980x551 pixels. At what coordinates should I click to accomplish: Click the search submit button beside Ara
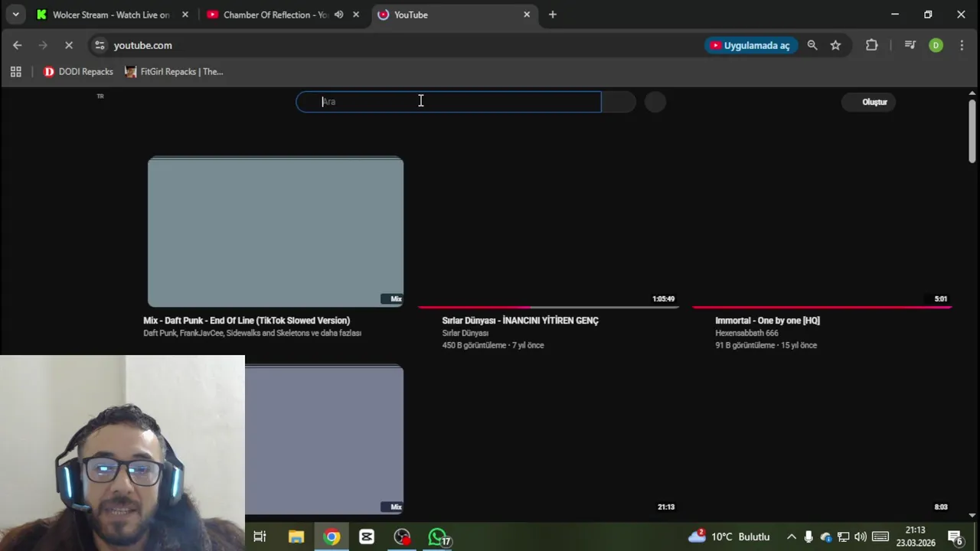pos(619,102)
